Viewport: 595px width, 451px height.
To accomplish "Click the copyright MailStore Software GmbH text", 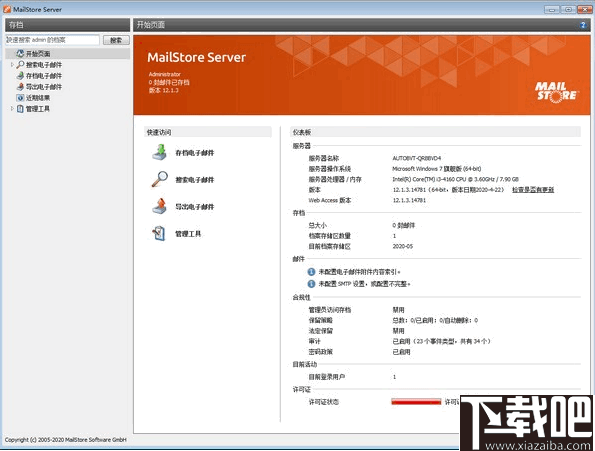I will pos(66,440).
